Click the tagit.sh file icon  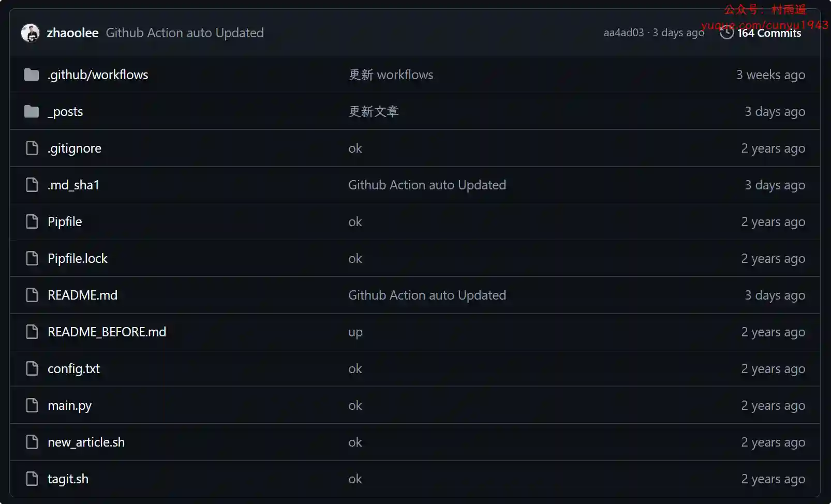(32, 479)
